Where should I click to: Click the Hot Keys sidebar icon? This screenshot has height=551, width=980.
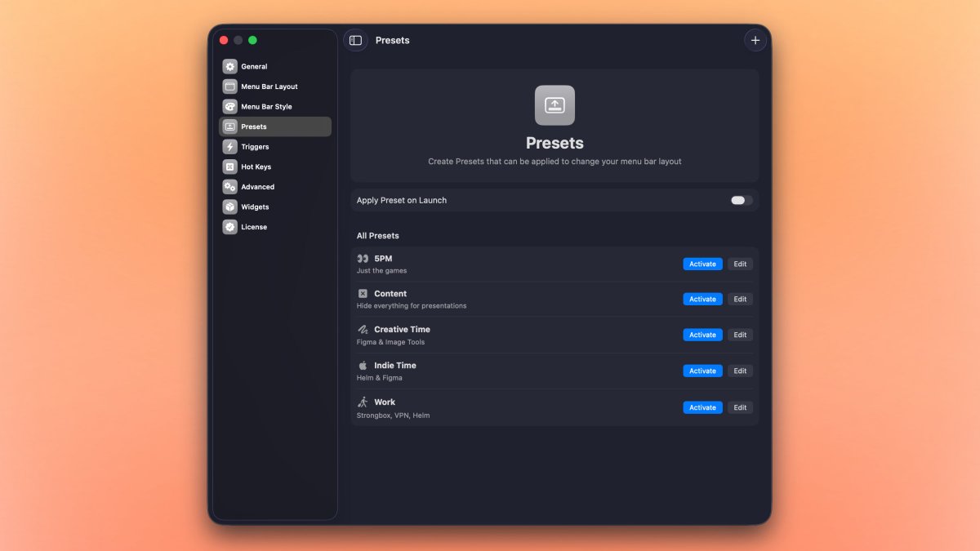pyautogui.click(x=230, y=167)
